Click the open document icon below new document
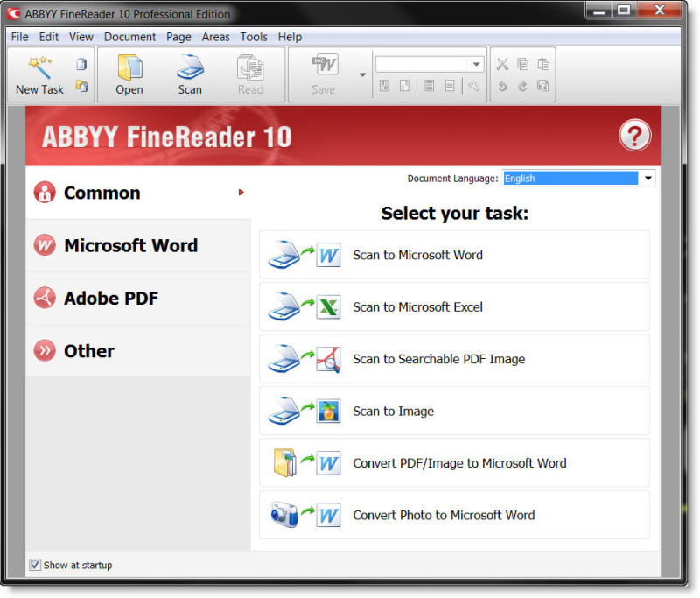This screenshot has height=598, width=700. point(81,86)
